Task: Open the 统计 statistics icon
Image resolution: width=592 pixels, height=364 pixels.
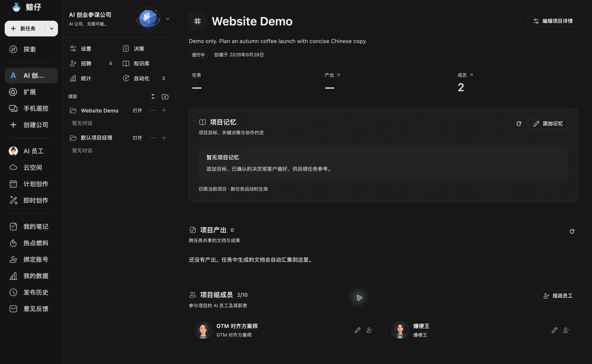Action: [x=73, y=78]
